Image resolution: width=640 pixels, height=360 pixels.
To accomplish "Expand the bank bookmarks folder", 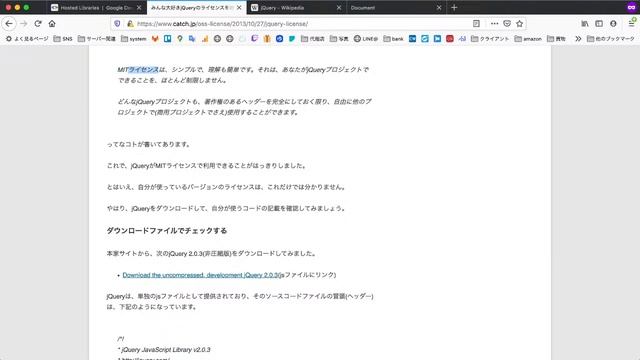I will [x=393, y=39].
